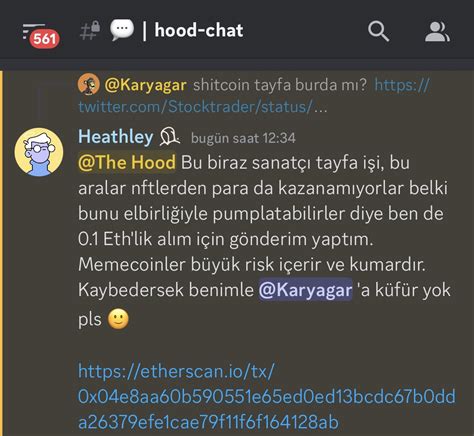Tap the 'bugün saat 12:34' timestamp
474x436 pixels.
pos(243,138)
